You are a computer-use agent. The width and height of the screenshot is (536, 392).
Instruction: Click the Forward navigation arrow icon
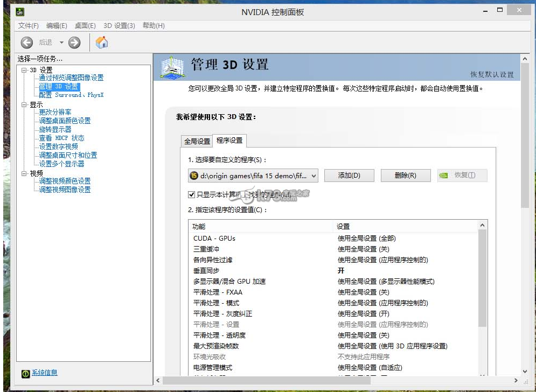(x=74, y=43)
